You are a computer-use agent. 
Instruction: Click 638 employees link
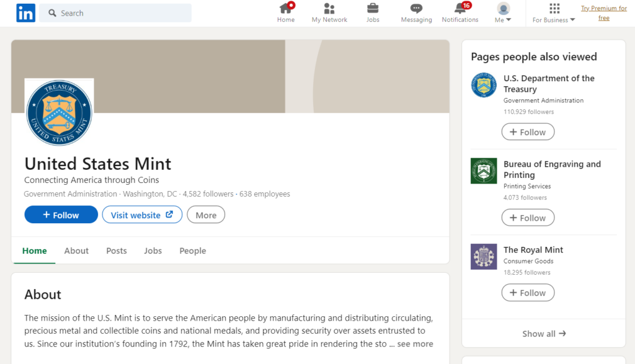(264, 194)
